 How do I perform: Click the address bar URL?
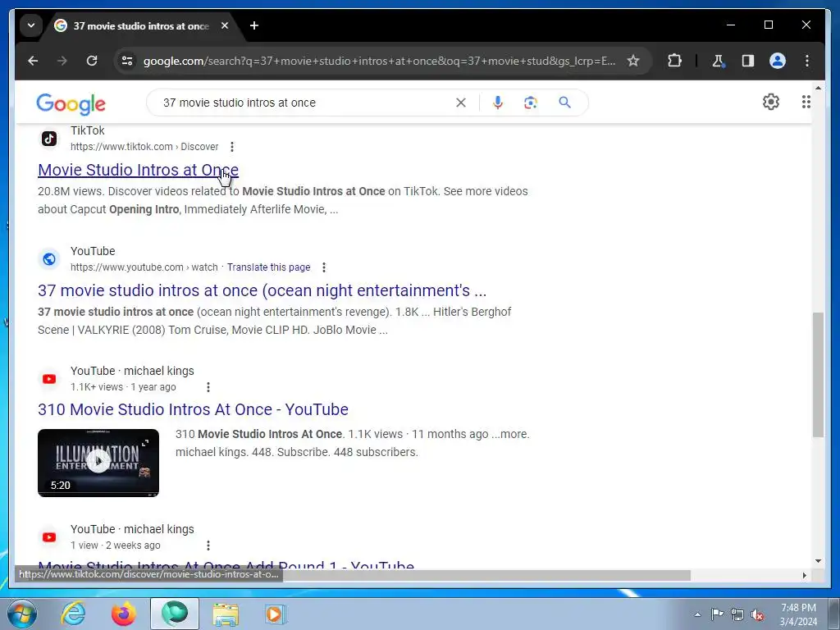tap(379, 61)
